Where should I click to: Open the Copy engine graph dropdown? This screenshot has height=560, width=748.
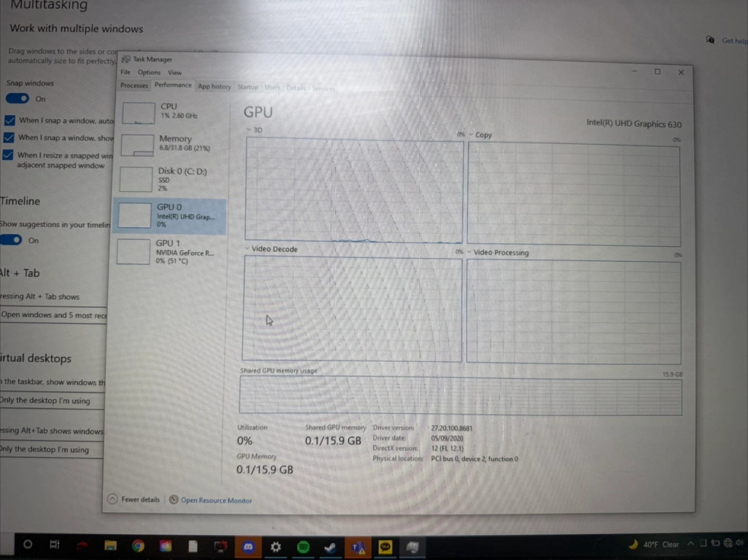pos(471,134)
